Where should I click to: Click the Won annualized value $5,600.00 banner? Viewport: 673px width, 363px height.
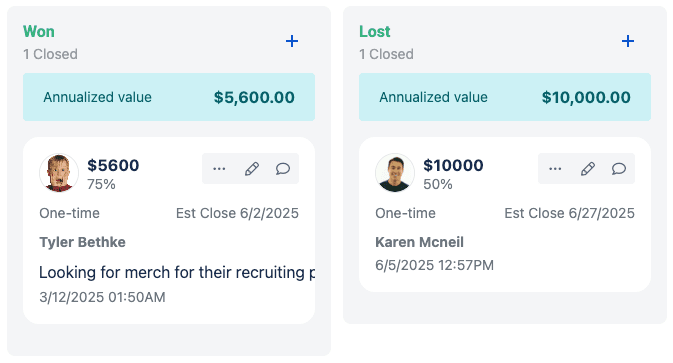[x=169, y=97]
